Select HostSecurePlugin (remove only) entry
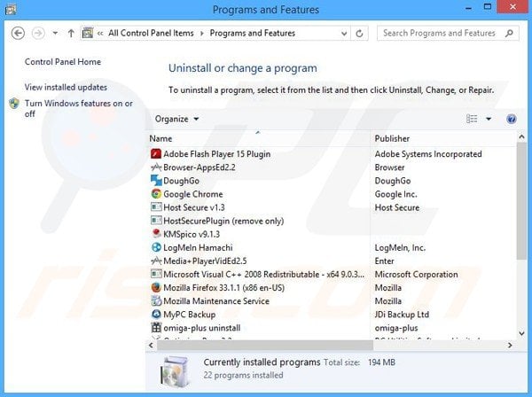The height and width of the screenshot is (397, 532). [x=223, y=221]
